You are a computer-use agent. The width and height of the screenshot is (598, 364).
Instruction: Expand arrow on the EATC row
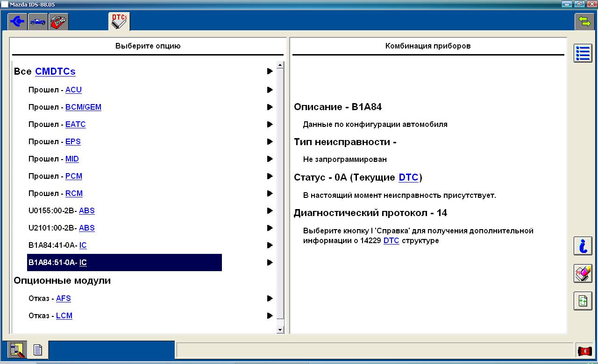click(270, 124)
